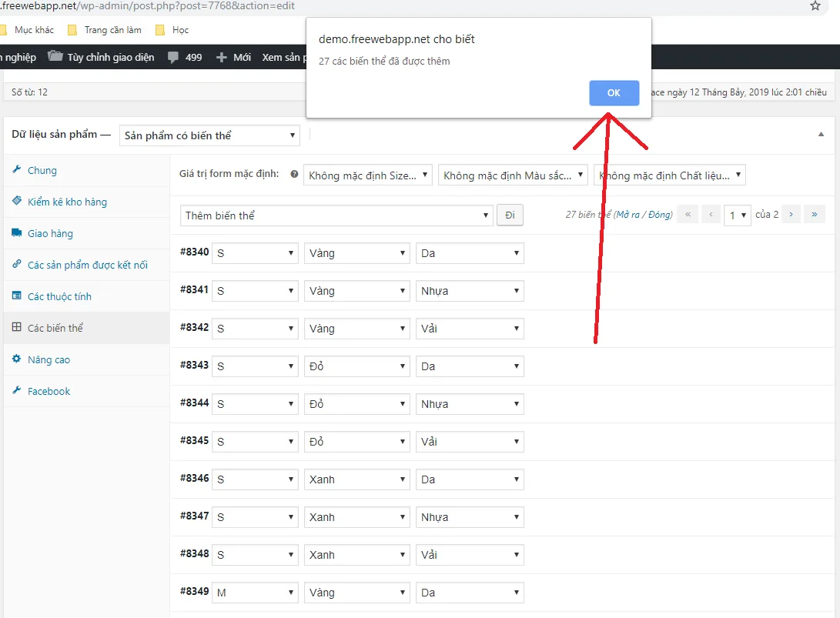Open Không mặc định Màu sắc dropdown
Viewport: 840px width, 618px height.
[x=513, y=175]
